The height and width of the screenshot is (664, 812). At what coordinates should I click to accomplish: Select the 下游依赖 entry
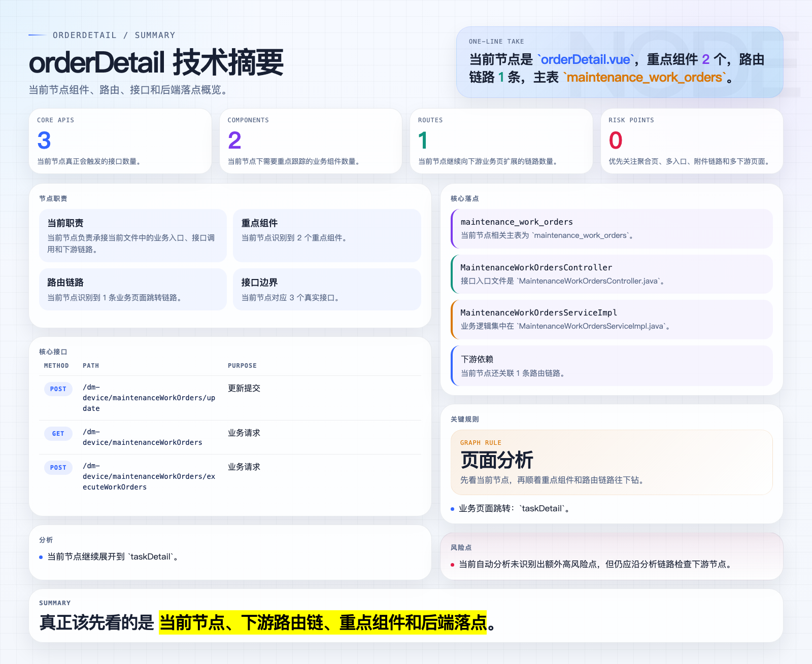612,366
